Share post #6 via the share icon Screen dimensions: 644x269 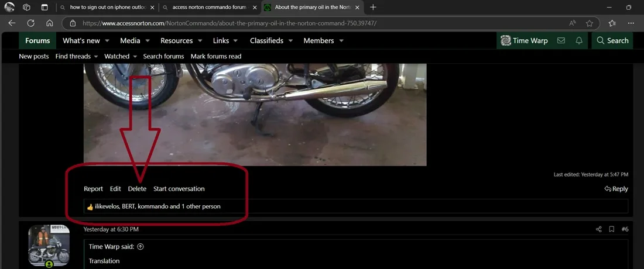coord(598,229)
